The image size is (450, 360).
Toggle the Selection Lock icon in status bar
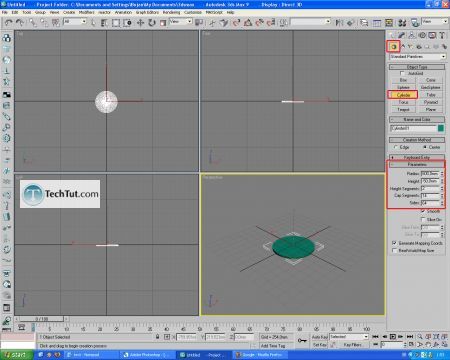coord(157,337)
